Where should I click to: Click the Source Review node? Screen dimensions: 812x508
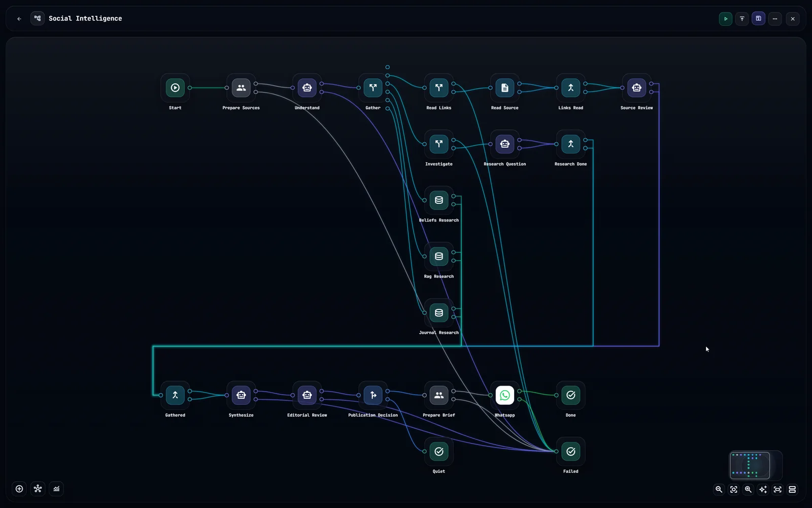pyautogui.click(x=637, y=88)
